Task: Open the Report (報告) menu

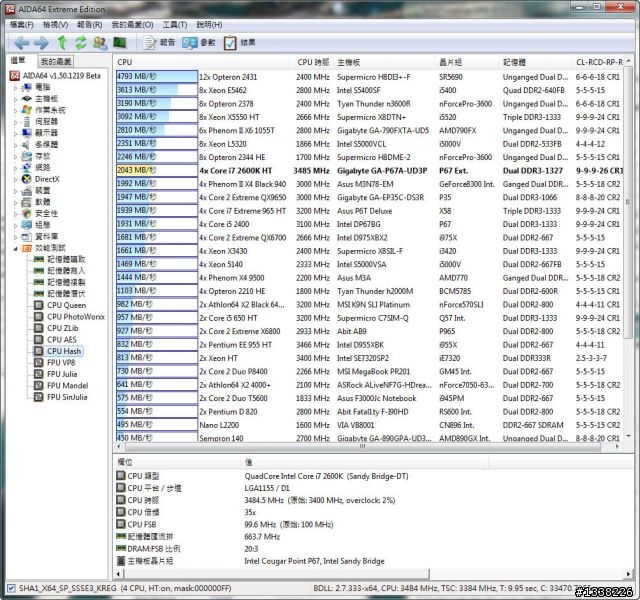Action: [x=90, y=25]
